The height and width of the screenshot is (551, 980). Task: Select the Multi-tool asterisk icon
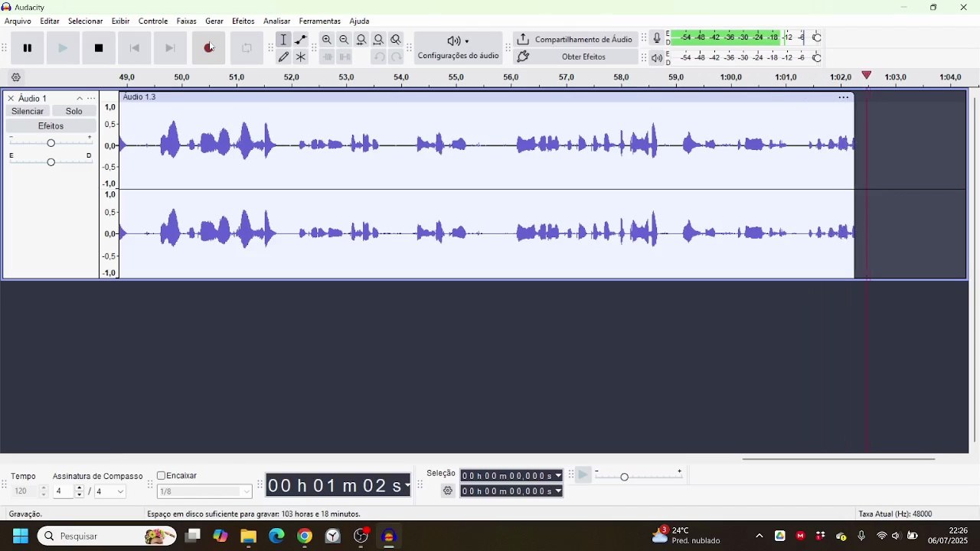point(301,57)
